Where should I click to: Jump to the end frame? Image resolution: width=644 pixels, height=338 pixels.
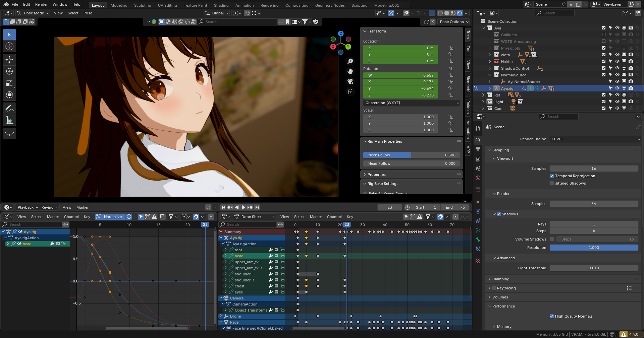click(x=257, y=207)
